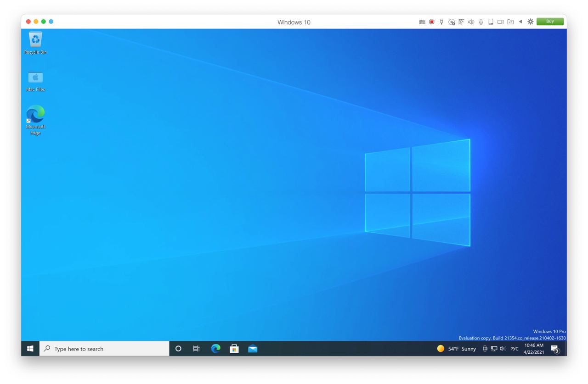
Task: Open the 54°F Sunny weather widget
Action: tap(457, 349)
